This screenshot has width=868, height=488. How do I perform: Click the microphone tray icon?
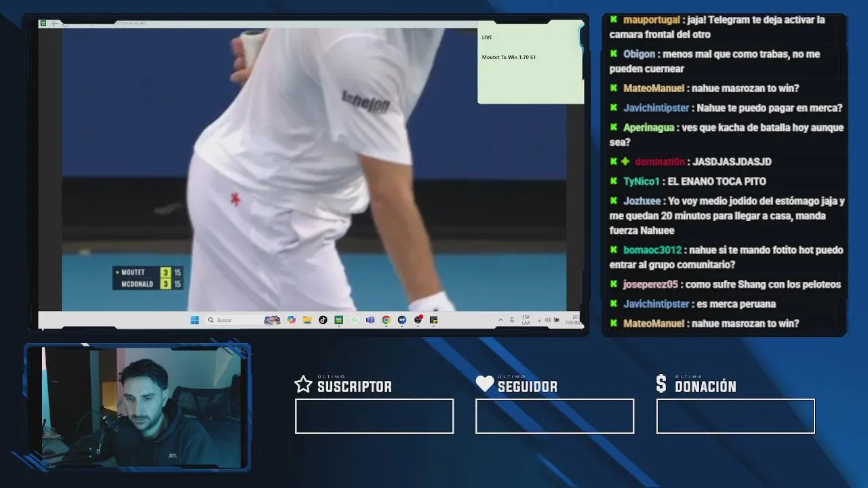click(x=512, y=320)
